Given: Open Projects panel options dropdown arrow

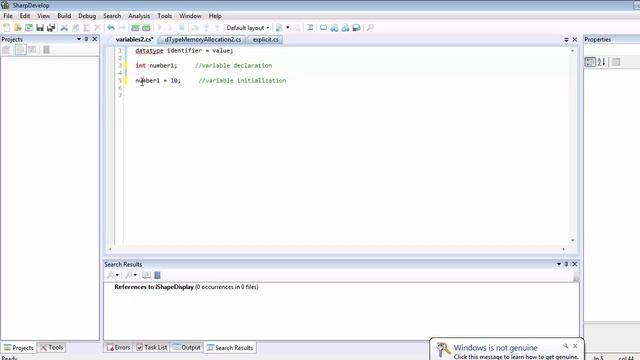Looking at the screenshot, I should 79,39.
